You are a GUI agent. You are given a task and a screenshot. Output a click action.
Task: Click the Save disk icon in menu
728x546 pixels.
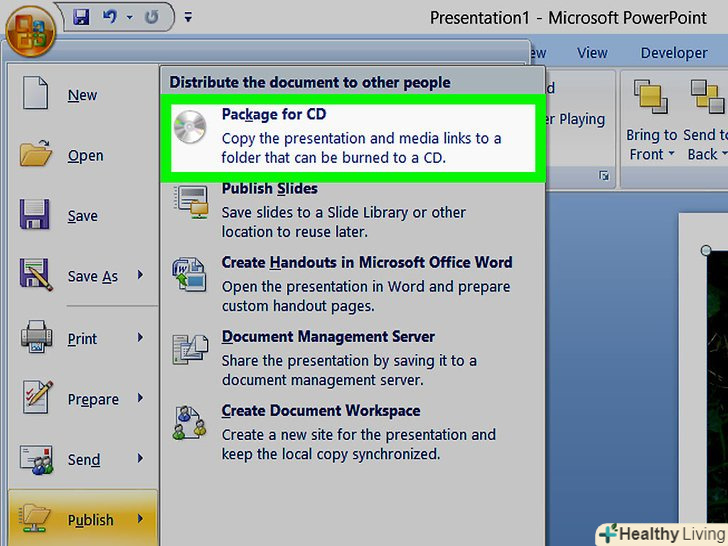(34, 214)
